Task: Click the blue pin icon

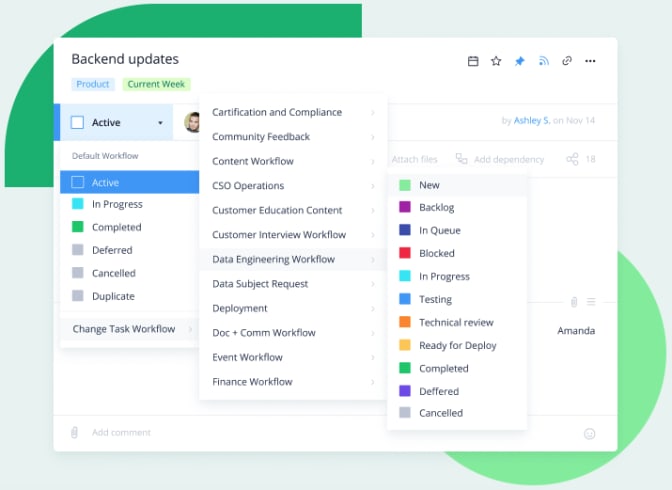Action: [519, 61]
